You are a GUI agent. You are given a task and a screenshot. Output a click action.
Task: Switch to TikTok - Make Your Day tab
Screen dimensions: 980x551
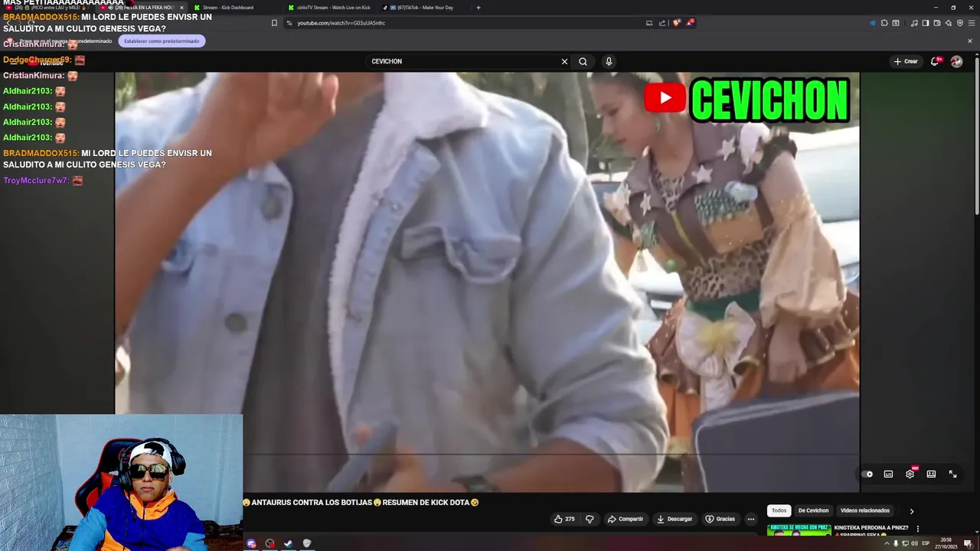pos(423,8)
